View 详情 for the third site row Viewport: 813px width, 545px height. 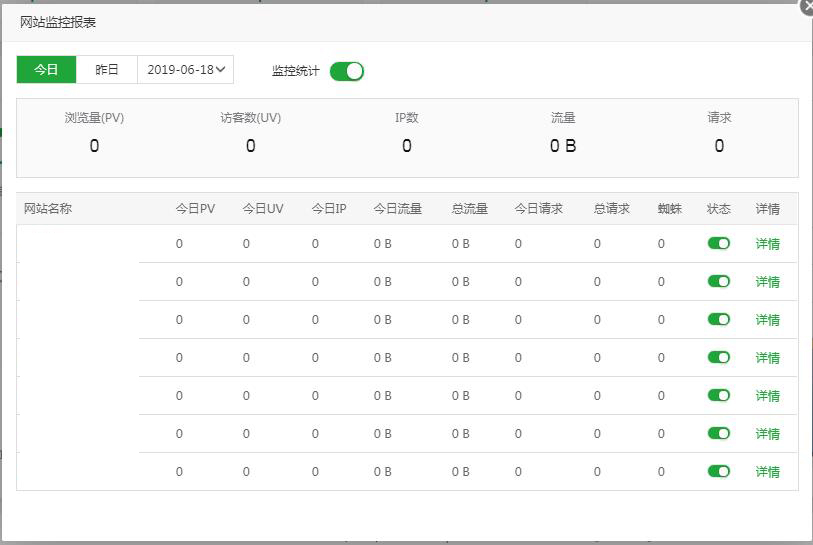767,320
